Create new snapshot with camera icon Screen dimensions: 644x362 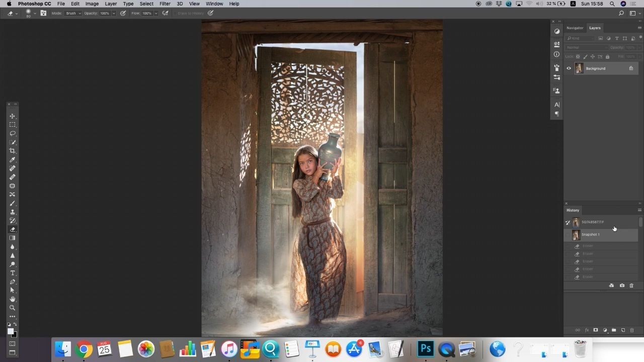[x=622, y=286]
